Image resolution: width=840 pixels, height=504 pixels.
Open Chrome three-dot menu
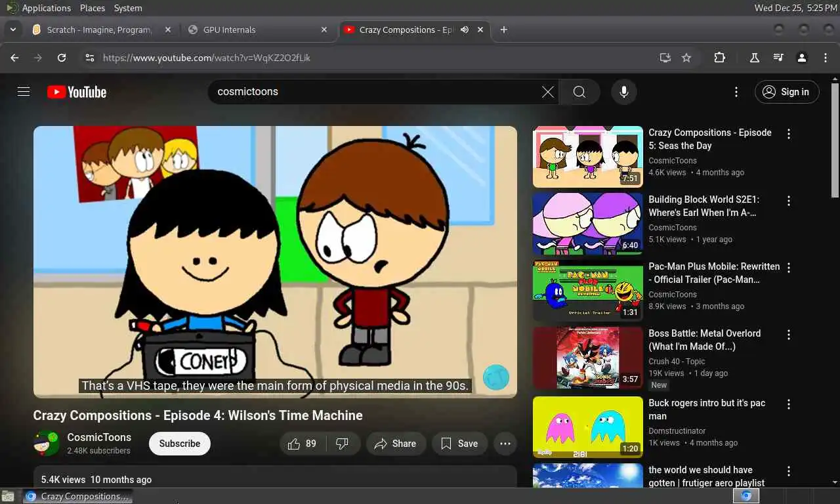(x=826, y=58)
